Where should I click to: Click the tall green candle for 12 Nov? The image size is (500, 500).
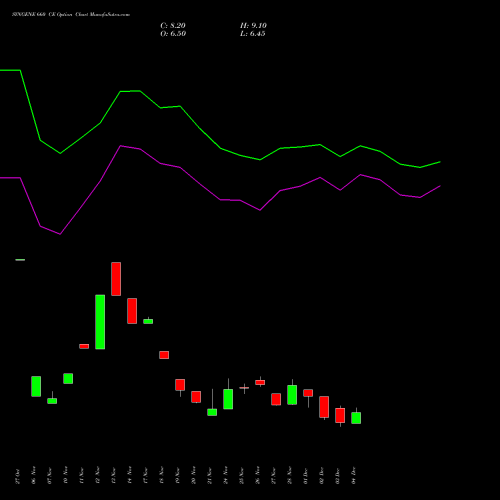[100, 322]
